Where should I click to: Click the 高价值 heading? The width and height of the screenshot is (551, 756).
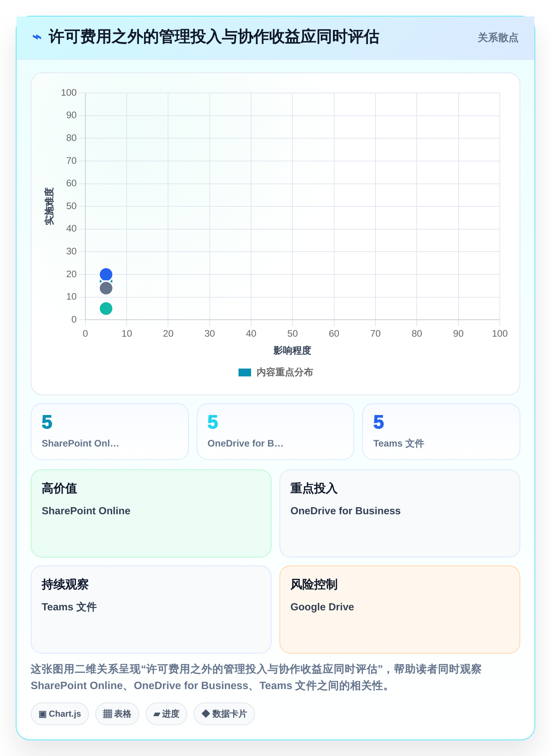point(59,488)
